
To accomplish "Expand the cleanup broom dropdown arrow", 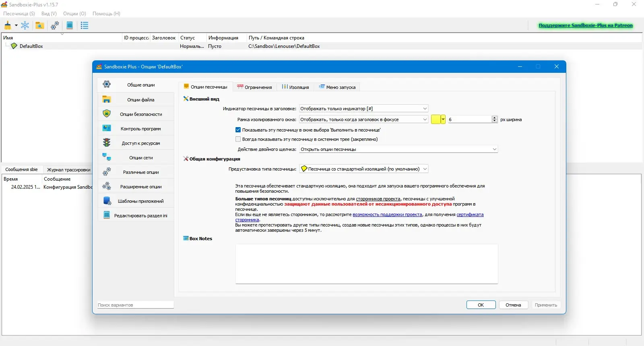I will tap(16, 25).
